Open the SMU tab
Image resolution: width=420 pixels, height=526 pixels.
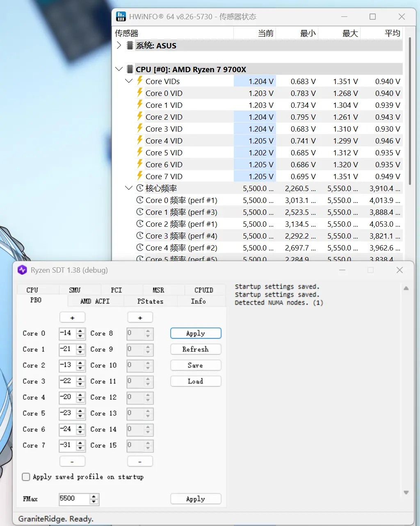point(75,290)
